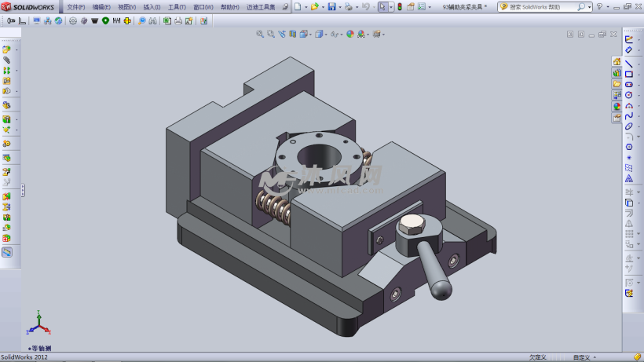Activate the Circle sketch tool
This screenshot has width=644, height=362.
629,95
